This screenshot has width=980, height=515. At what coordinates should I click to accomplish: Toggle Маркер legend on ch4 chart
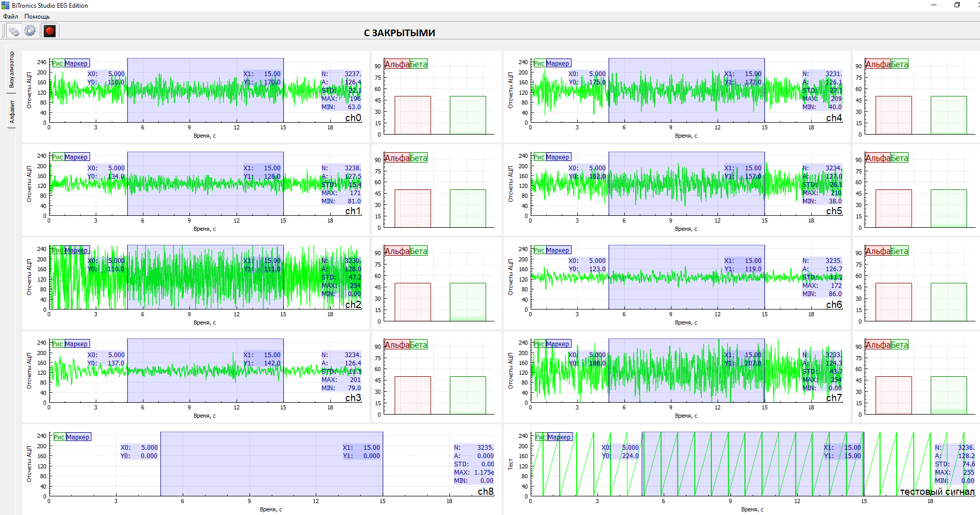(x=558, y=64)
